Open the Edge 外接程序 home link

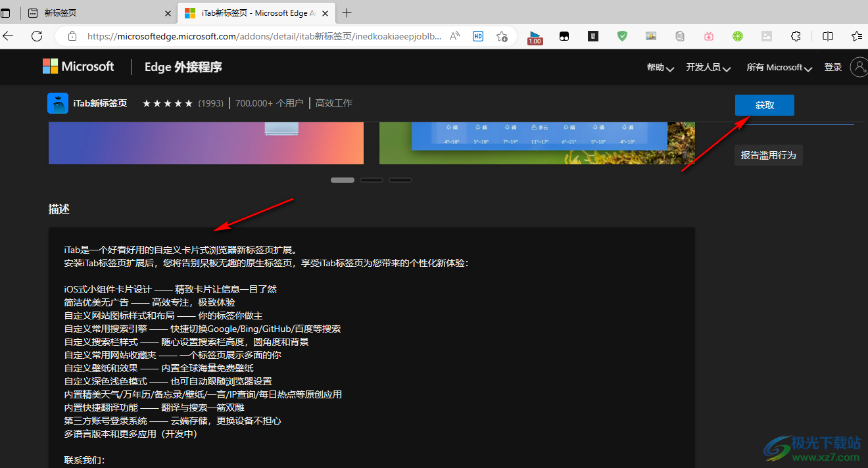[183, 66]
